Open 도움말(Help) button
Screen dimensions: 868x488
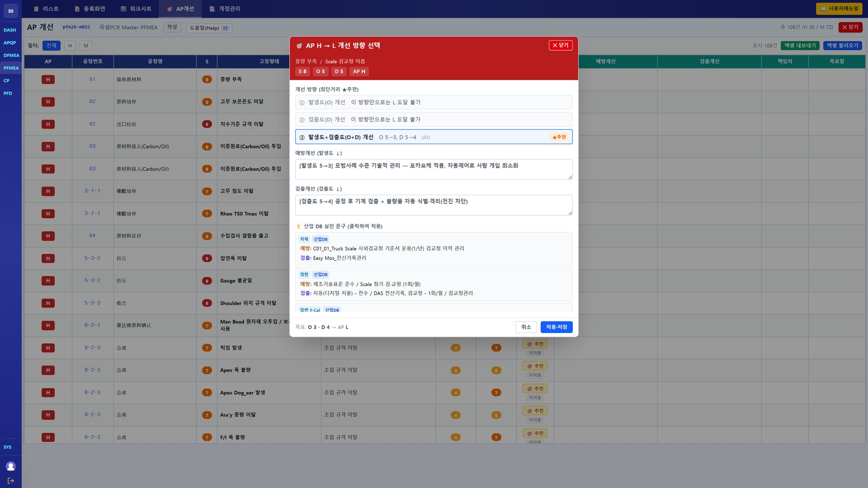tap(209, 28)
